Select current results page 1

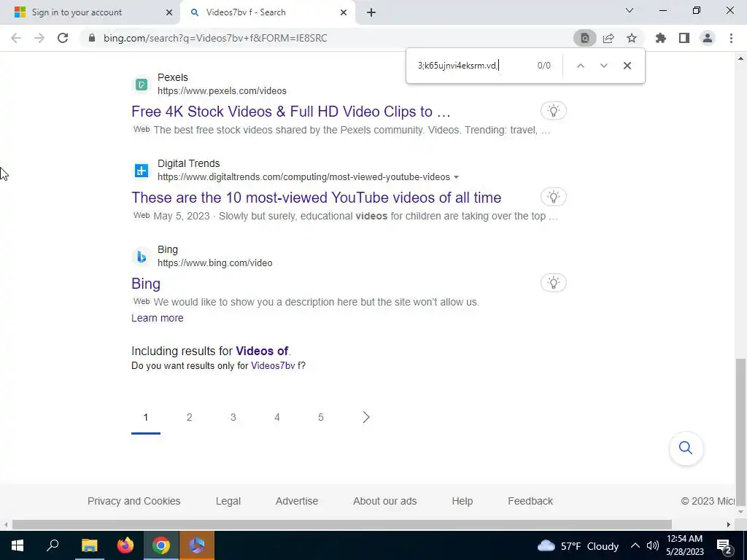146,418
